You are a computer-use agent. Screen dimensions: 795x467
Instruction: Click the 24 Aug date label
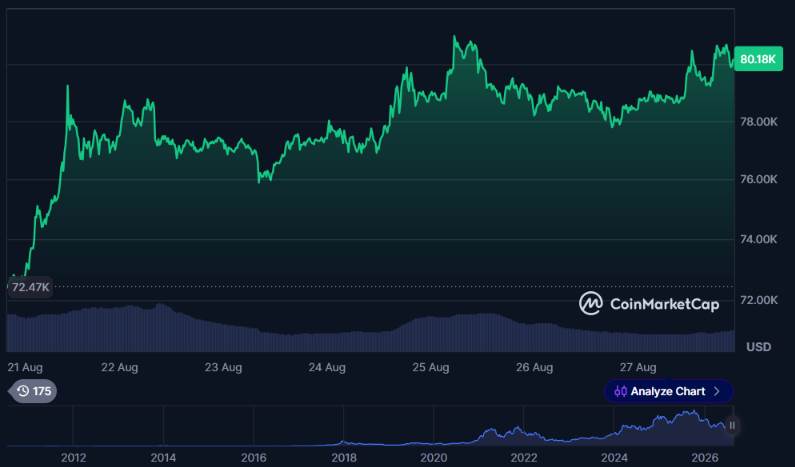pyautogui.click(x=327, y=367)
